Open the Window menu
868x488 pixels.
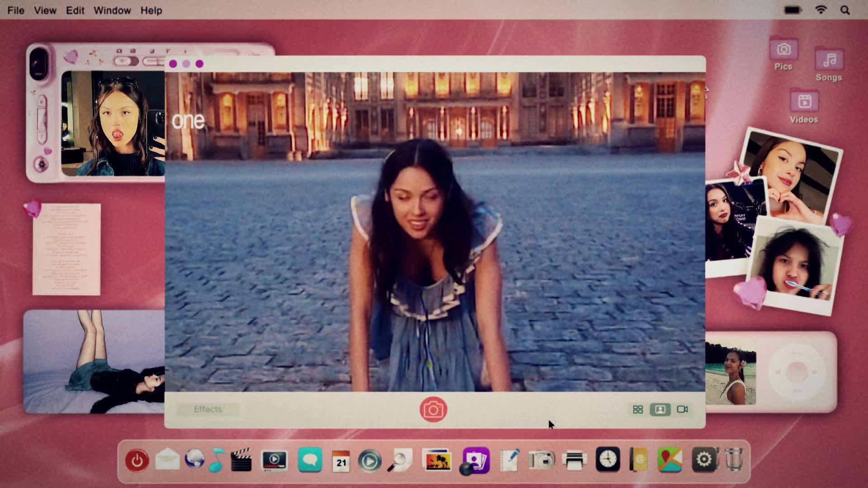pos(112,10)
